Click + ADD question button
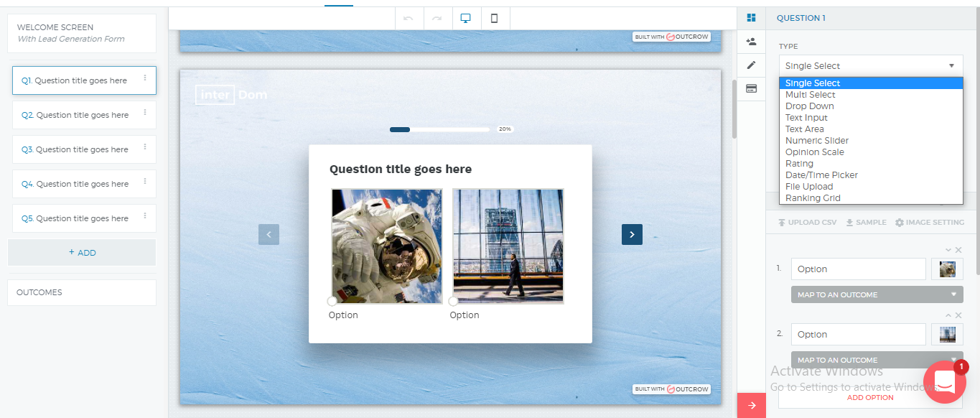 click(82, 253)
